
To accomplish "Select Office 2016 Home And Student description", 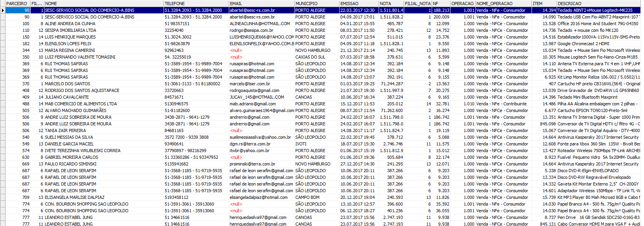I will (x=599, y=24).
